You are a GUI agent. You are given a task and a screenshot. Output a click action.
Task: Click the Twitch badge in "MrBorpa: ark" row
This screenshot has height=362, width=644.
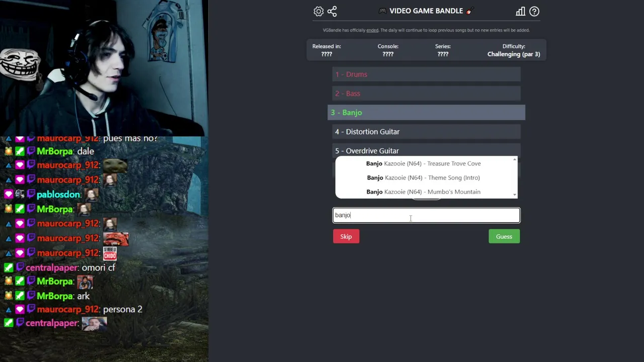point(31,296)
